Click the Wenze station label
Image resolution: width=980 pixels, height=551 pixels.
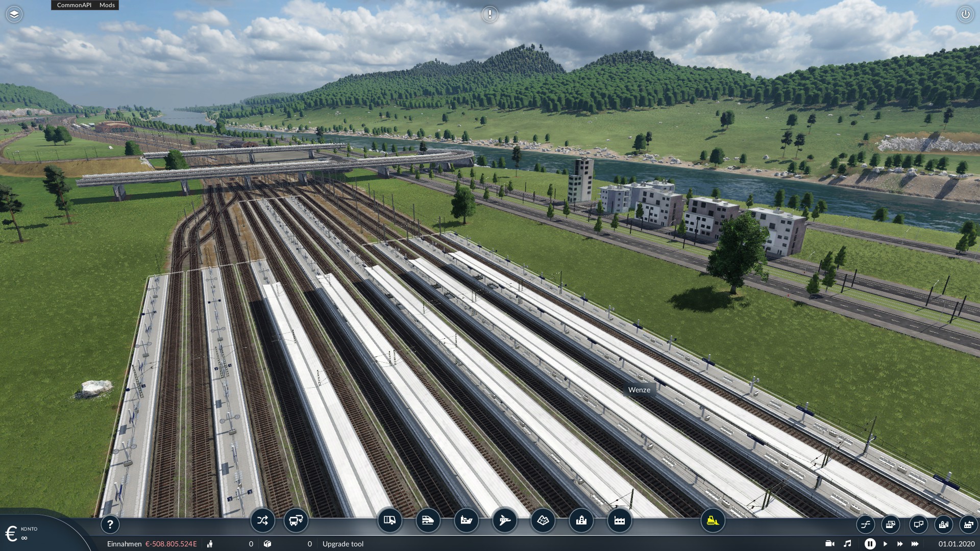(x=639, y=390)
